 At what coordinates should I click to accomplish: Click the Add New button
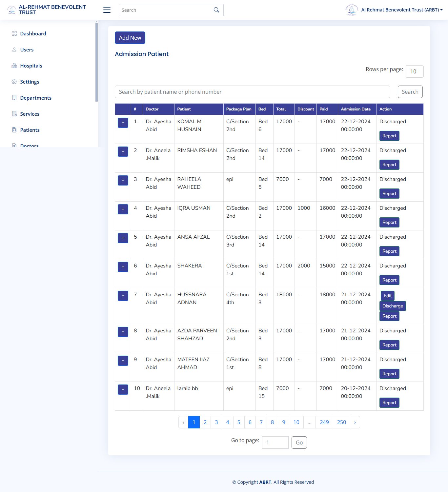point(130,37)
